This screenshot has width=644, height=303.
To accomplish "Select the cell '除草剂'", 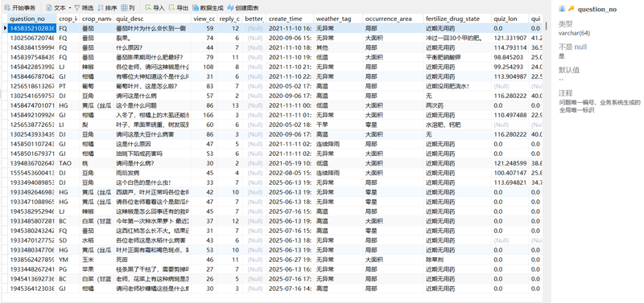I will click(457, 260).
